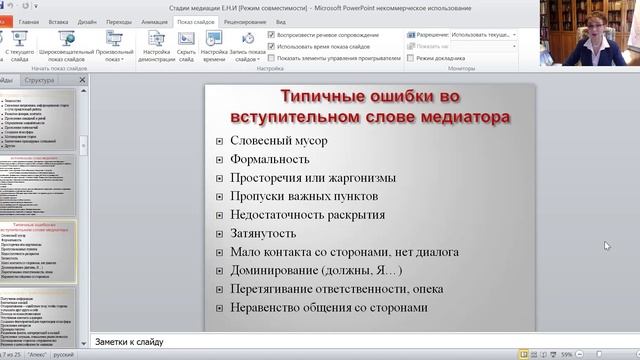640x360 pixels.
Task: Click bullet 'Неравенство общения со сторонами'
Action: [329, 307]
